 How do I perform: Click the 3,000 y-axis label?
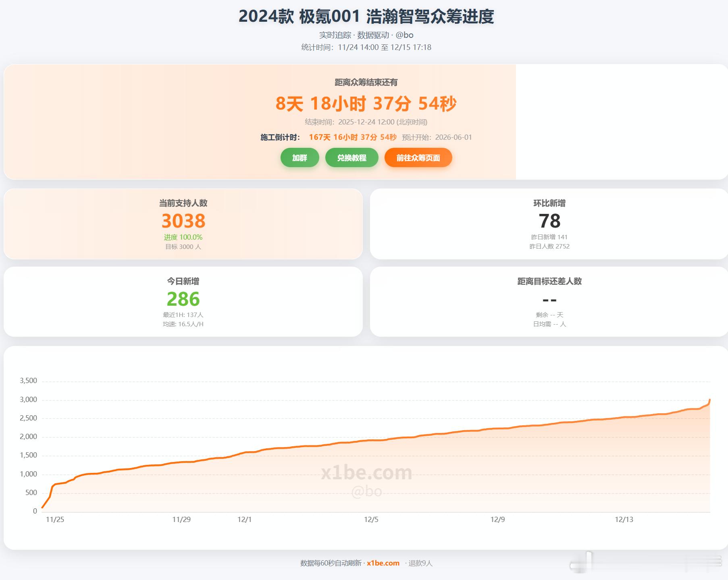point(28,400)
